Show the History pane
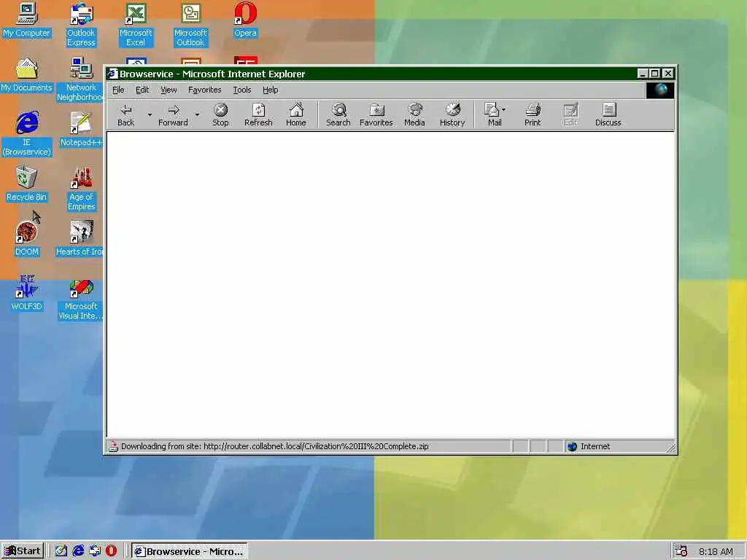This screenshot has height=560, width=747. [452, 114]
